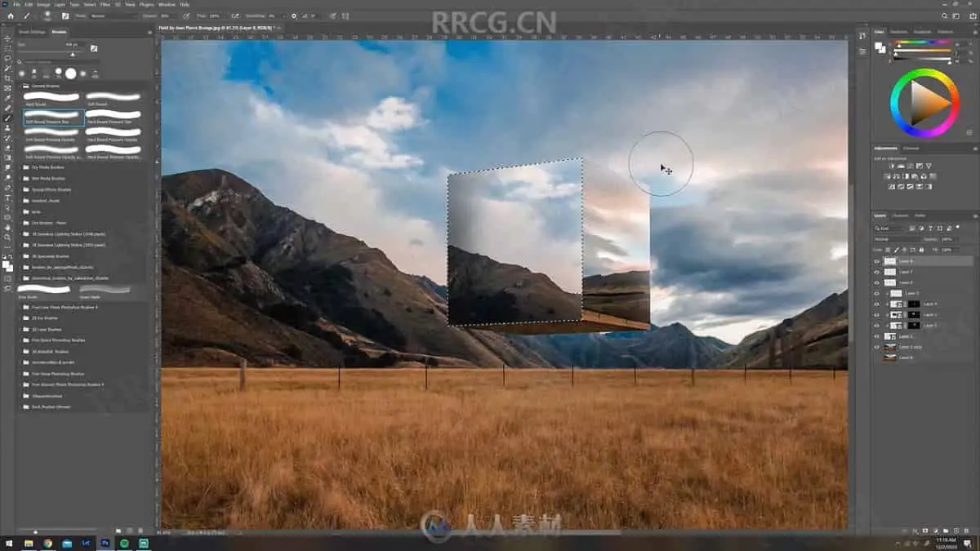The image size is (980, 551).
Task: Select the Horizontal Type tool
Action: (7, 198)
